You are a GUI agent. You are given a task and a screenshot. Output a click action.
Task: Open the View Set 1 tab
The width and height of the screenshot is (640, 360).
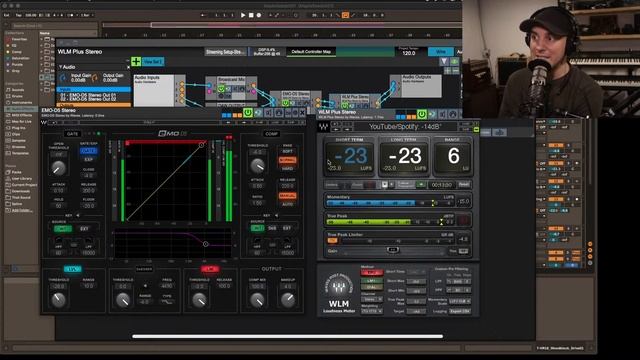click(x=153, y=62)
